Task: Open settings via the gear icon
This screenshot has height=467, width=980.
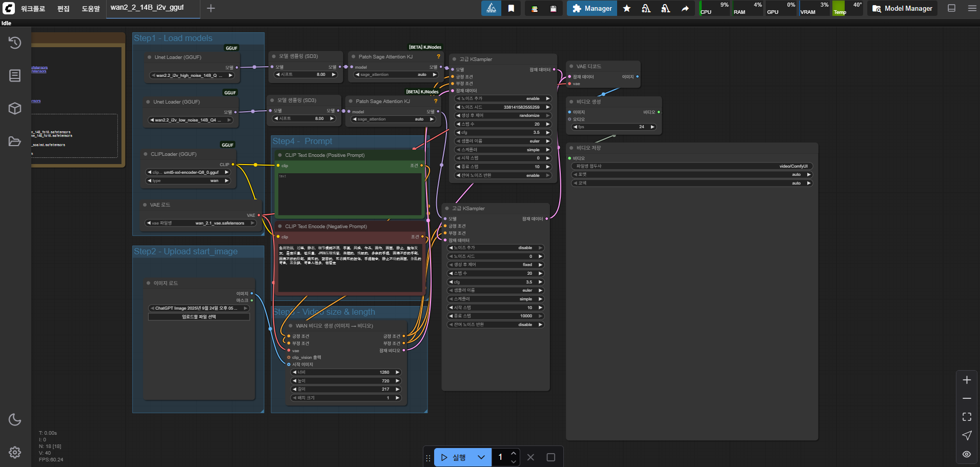Action: (x=15, y=452)
